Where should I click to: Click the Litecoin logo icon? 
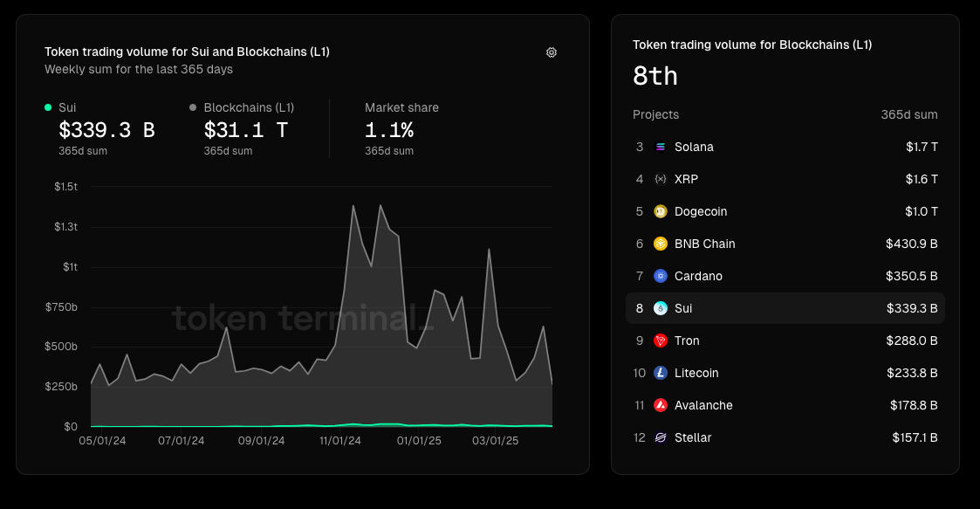(661, 373)
